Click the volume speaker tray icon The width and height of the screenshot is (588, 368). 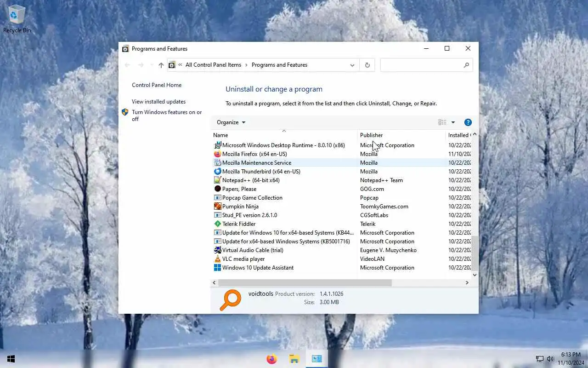(550, 359)
